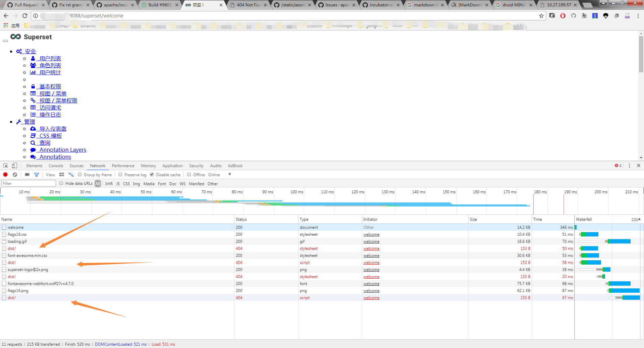Open the Application tab
644x348 pixels.
[x=172, y=165]
